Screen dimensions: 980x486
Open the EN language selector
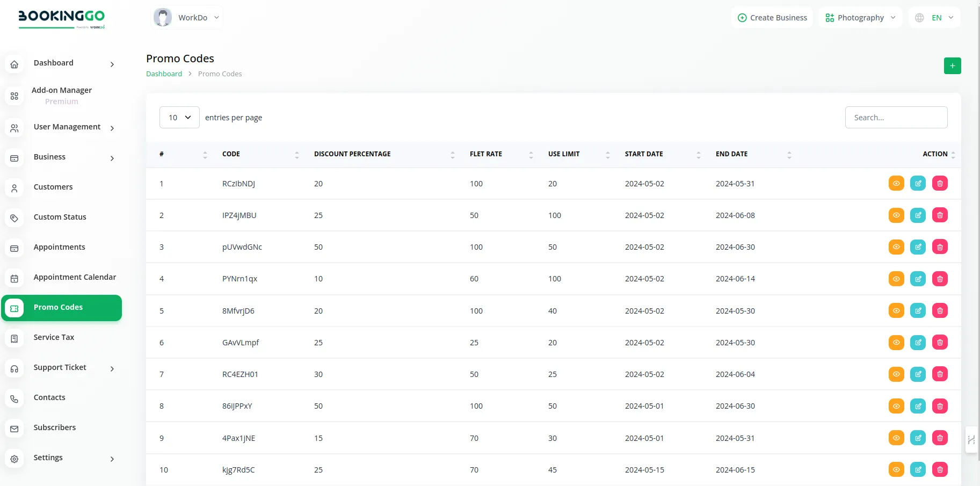pos(935,18)
